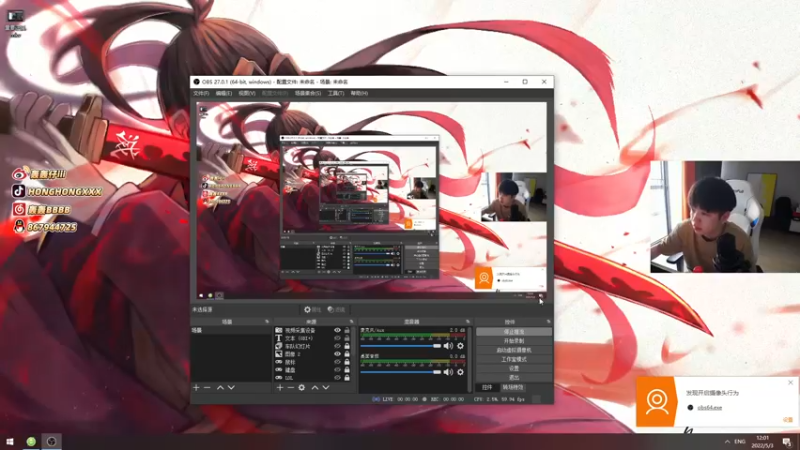Screen dimensions: 800x450
Task: Switch input language via ENG indicator
Action: [x=739, y=442]
